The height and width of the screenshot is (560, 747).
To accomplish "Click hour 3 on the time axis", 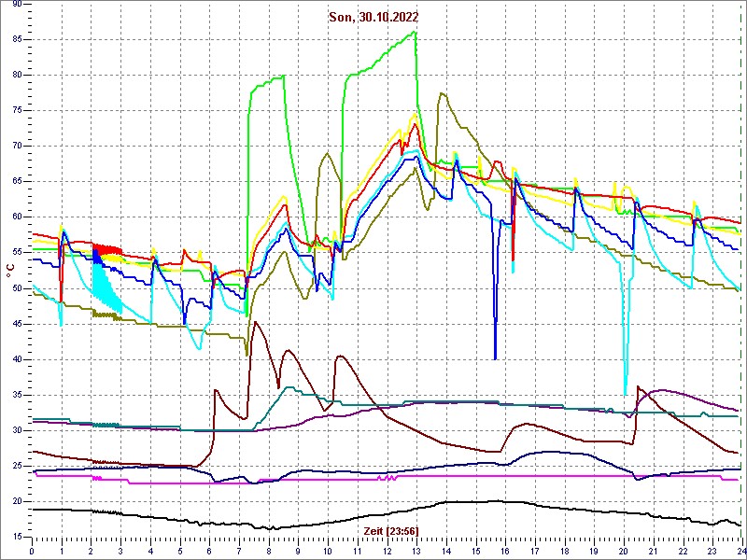I will [x=120, y=551].
